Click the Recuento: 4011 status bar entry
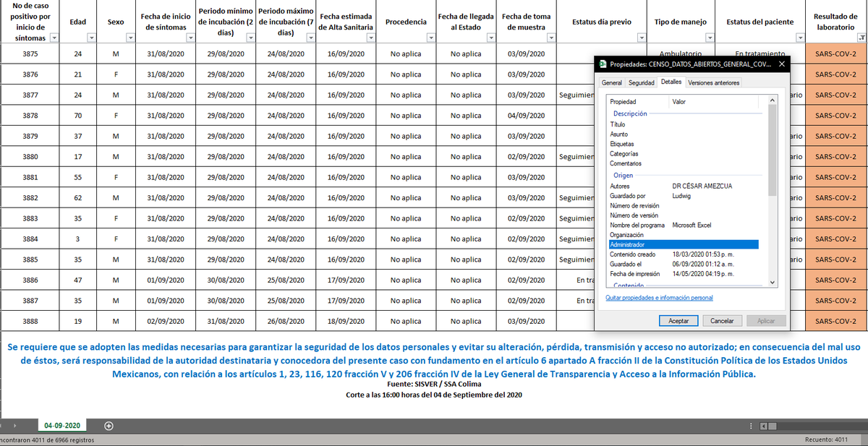Viewport: 868px width, 446px height. (x=826, y=439)
